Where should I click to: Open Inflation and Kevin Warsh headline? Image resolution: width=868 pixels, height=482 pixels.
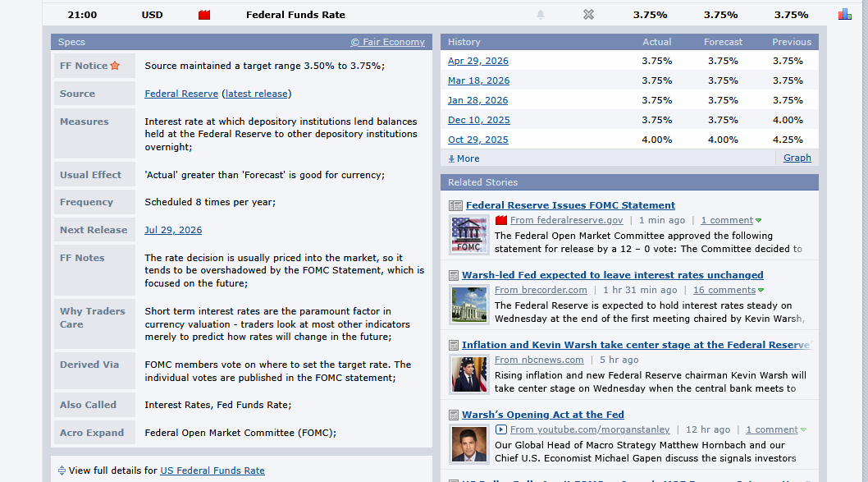637,345
